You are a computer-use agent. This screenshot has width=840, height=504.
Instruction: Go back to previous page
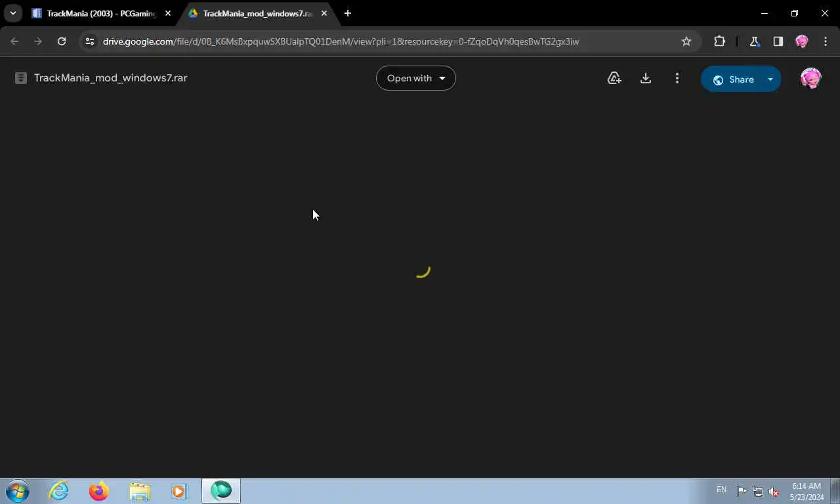pos(14,41)
